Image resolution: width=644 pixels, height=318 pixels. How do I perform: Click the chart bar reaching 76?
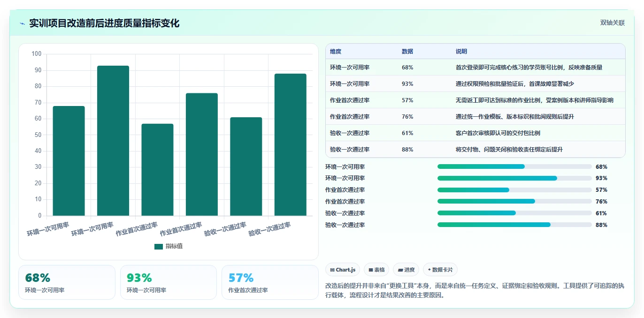202,154
